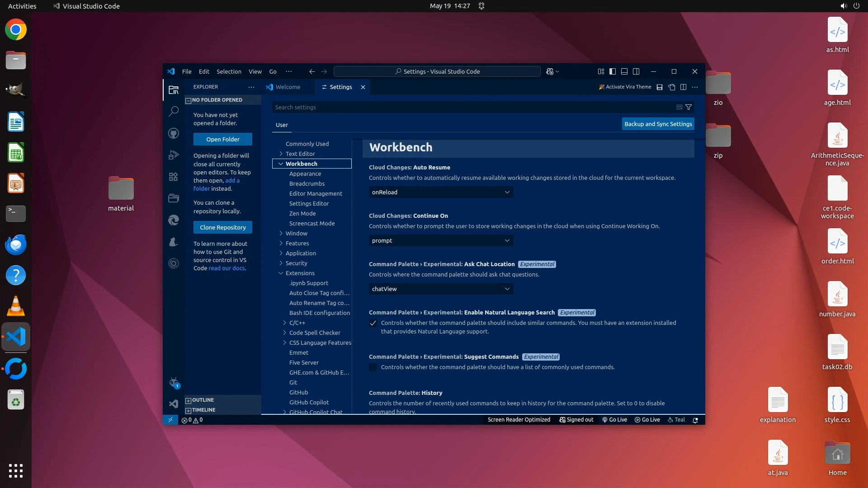Open the Search view in activity bar
This screenshot has width=868, height=488.
[x=174, y=111]
